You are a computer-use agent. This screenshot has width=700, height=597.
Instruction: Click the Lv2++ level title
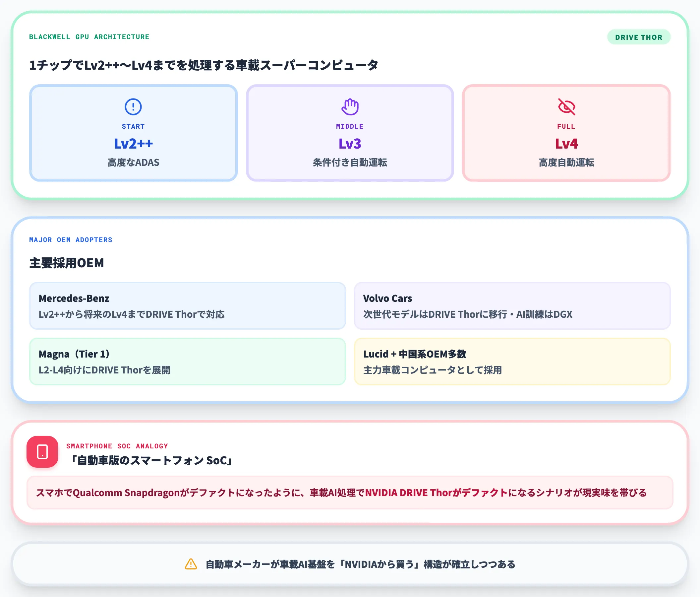(x=134, y=144)
